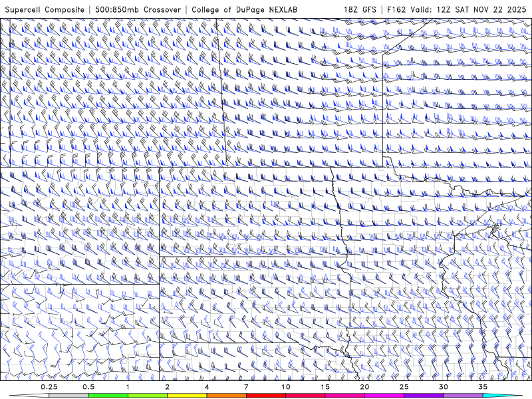Click the legend value 20
The width and height of the screenshot is (532, 399).
click(364, 387)
